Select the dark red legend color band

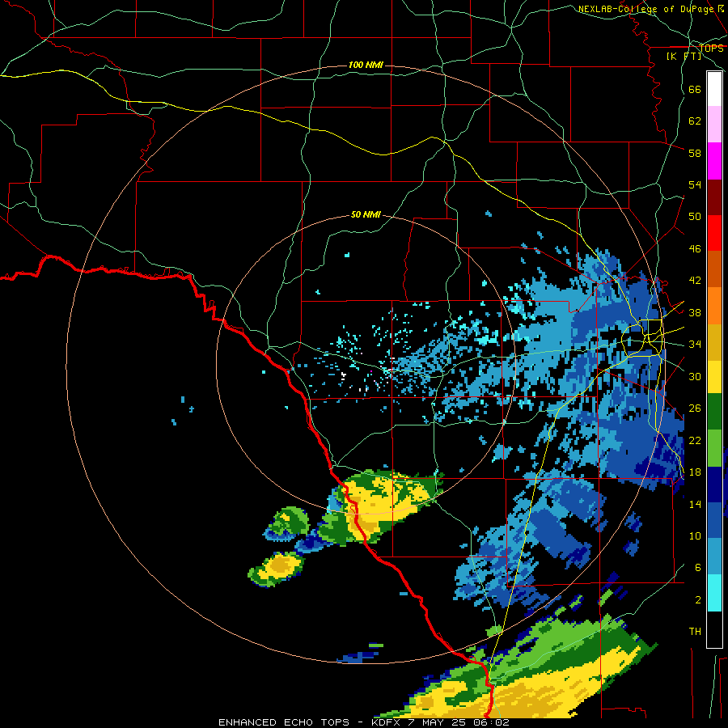(714, 197)
